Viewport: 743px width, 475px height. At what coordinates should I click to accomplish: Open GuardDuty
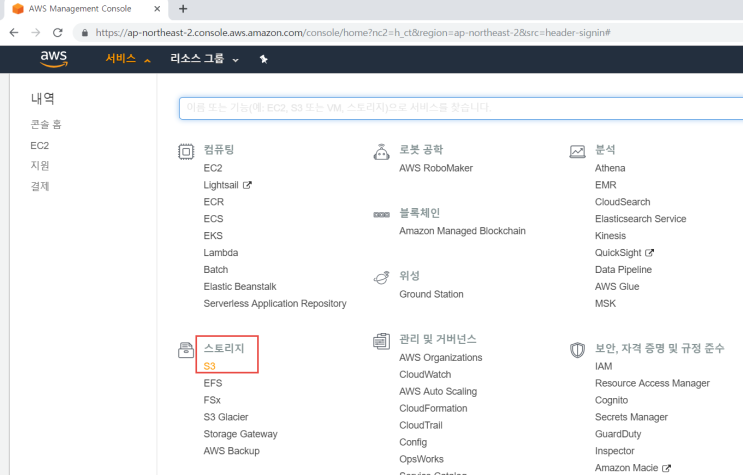tap(618, 434)
